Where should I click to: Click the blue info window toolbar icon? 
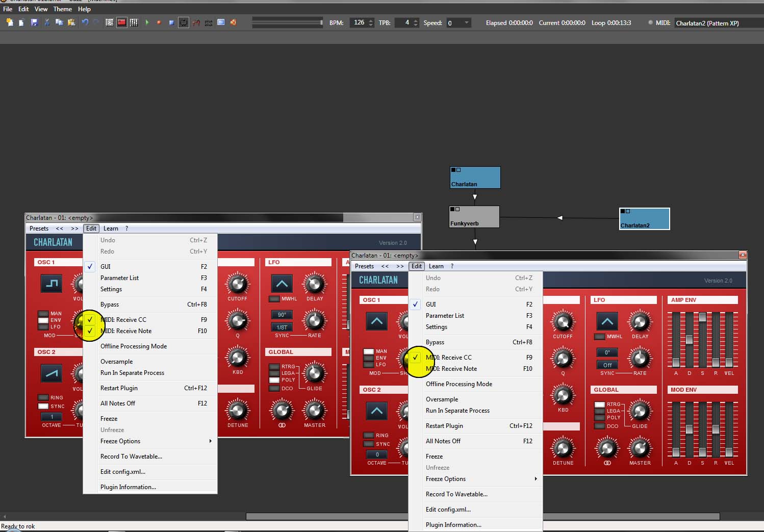pos(221,22)
